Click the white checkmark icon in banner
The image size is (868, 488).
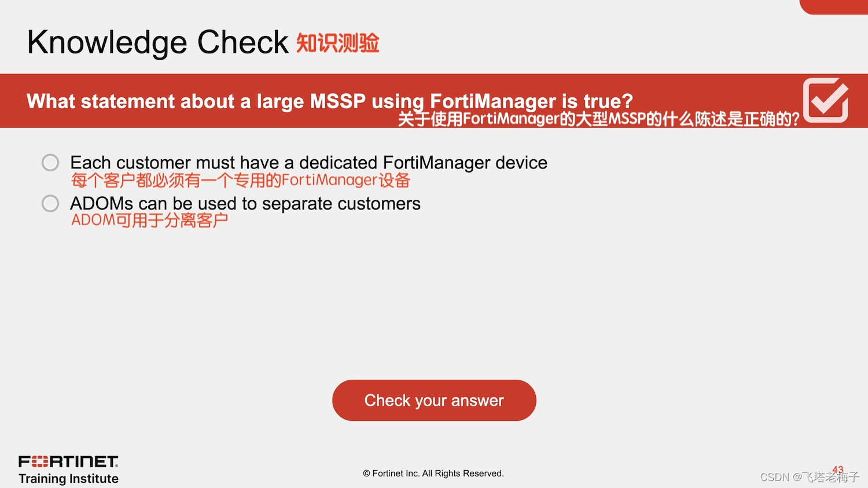click(x=826, y=100)
